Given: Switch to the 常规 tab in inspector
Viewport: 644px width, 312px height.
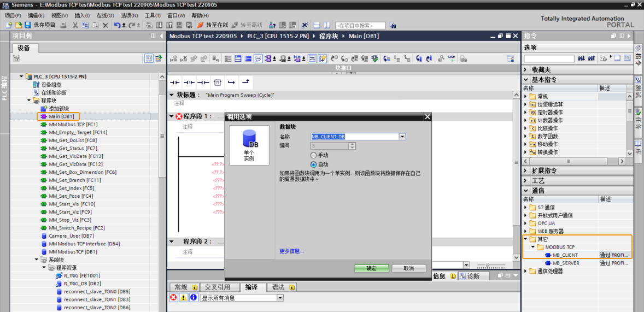Looking at the screenshot, I should [184, 287].
